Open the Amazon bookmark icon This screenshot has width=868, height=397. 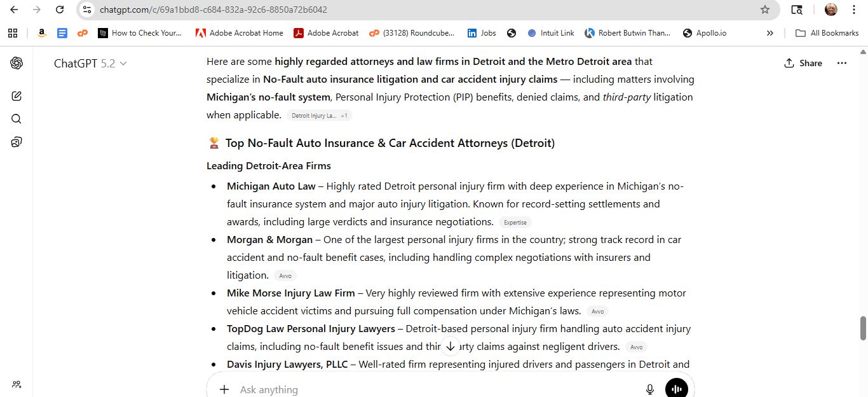tap(42, 33)
